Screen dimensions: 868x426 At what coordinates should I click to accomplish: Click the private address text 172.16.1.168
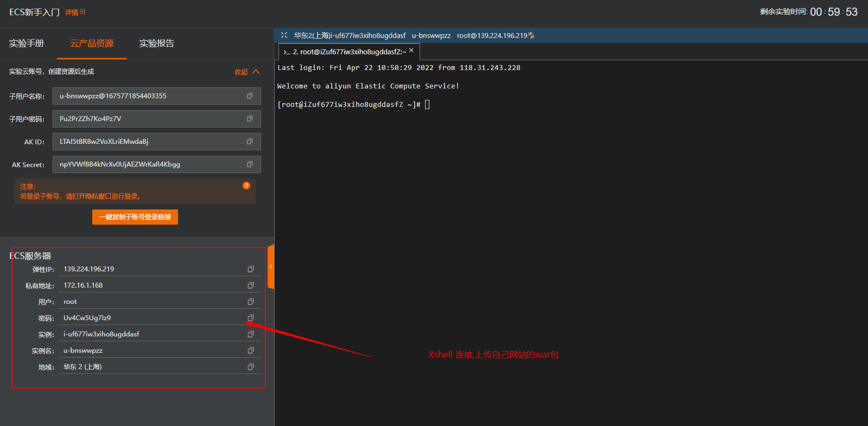coord(83,285)
